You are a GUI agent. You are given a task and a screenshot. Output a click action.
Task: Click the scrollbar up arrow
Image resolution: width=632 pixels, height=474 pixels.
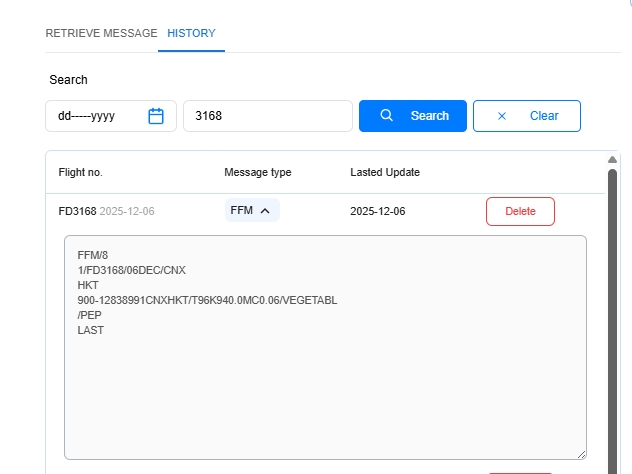[612, 160]
